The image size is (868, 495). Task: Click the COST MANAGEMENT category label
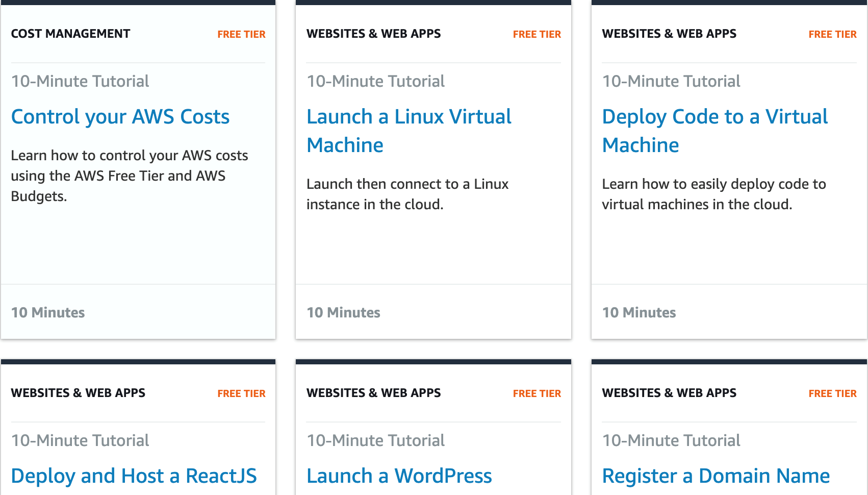tap(71, 34)
